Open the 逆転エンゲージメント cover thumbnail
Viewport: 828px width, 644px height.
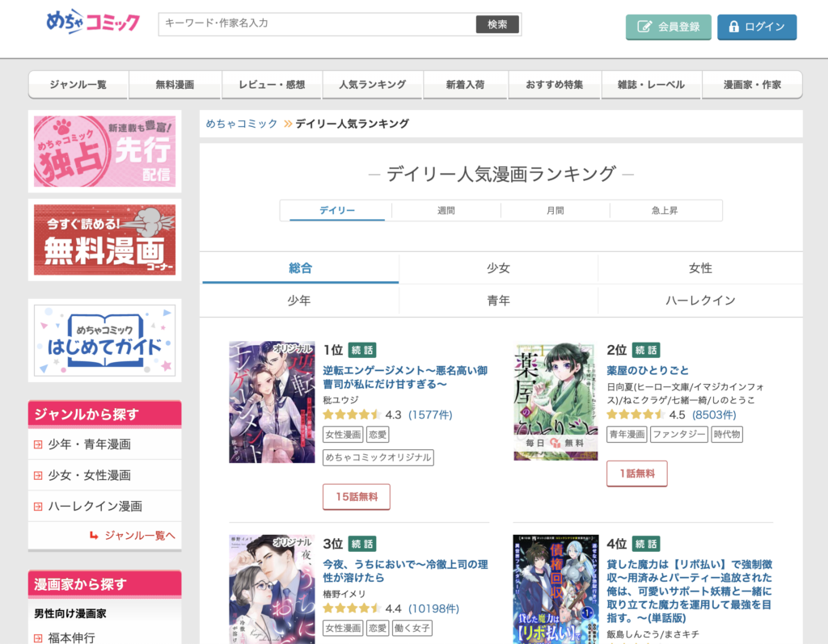click(x=272, y=402)
